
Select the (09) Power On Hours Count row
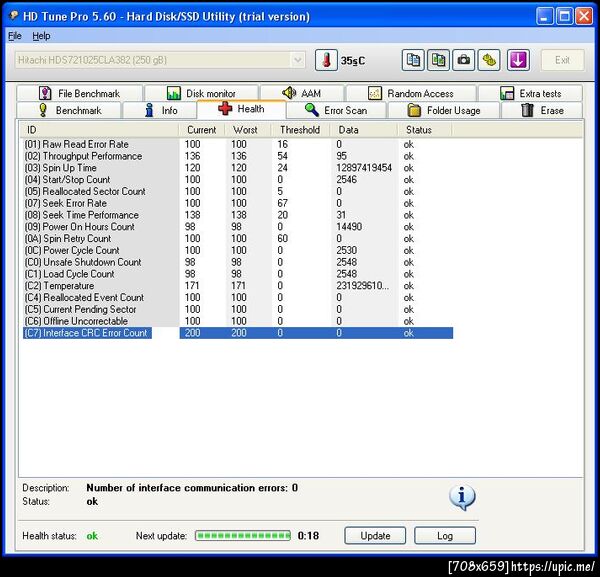tap(237, 227)
